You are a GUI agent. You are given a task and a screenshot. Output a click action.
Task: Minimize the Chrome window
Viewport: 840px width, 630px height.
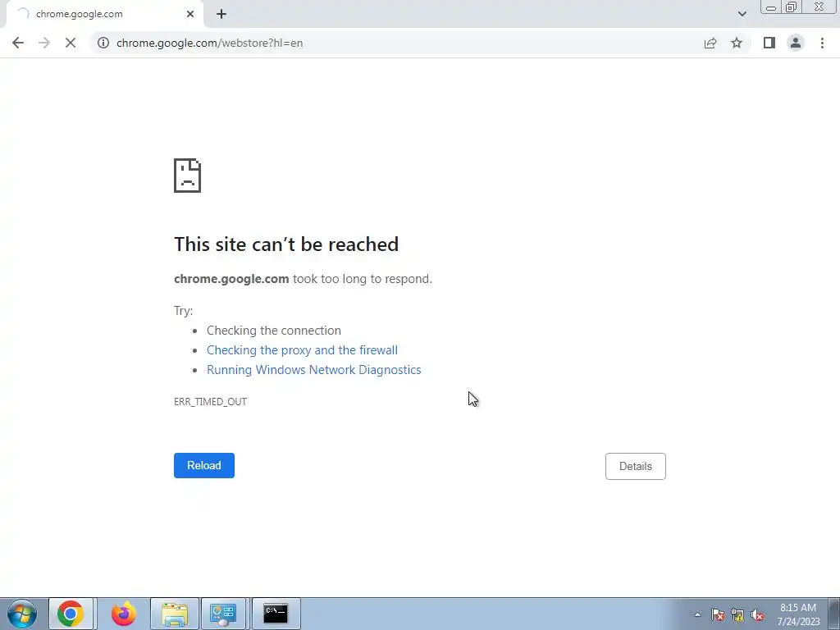771,7
